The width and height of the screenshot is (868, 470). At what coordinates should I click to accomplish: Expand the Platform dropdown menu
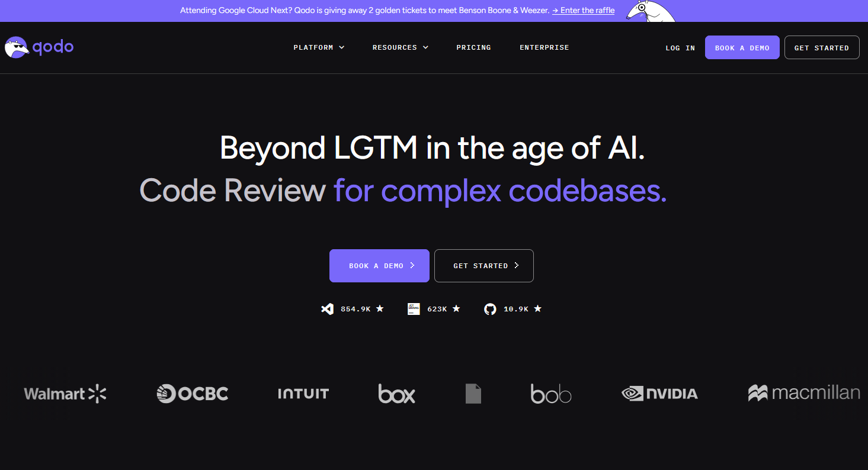319,47
